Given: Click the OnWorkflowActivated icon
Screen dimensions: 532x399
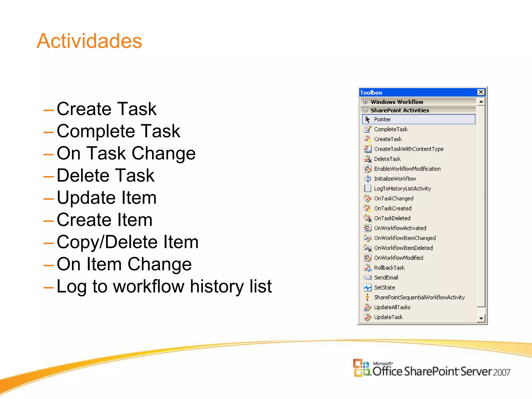Looking at the screenshot, I should click(x=368, y=228).
